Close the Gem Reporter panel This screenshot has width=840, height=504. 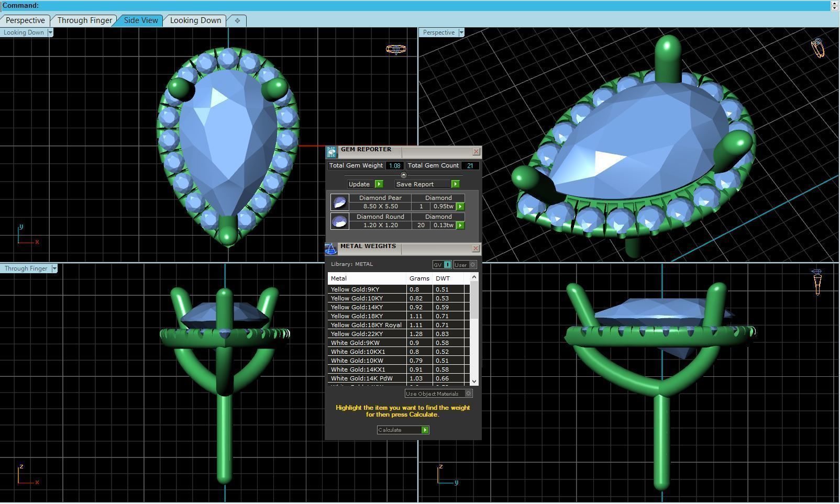tap(476, 152)
